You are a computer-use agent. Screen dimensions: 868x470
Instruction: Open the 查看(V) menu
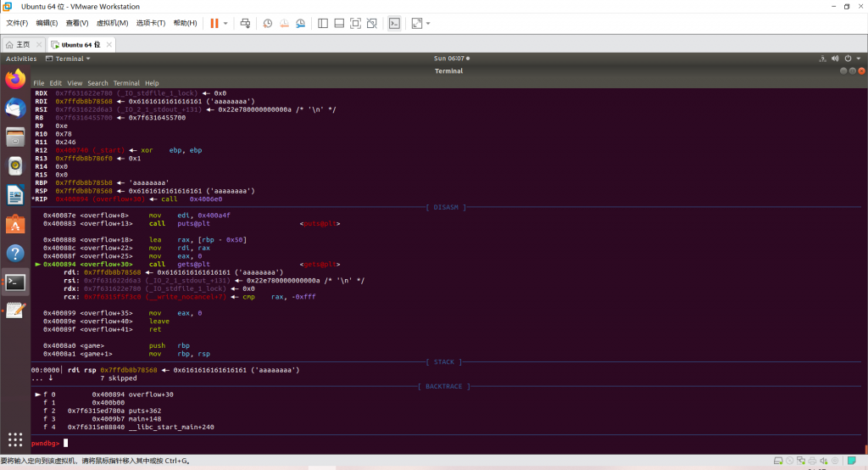[77, 23]
